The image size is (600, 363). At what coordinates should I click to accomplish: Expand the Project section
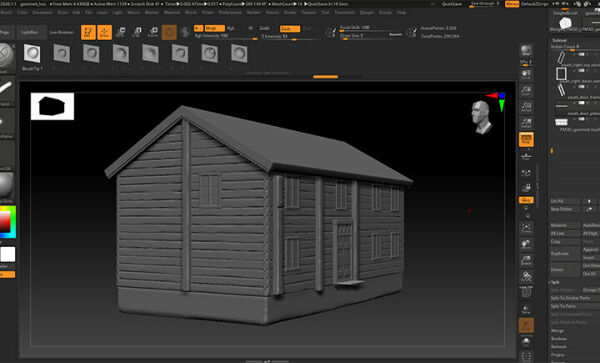pyautogui.click(x=558, y=355)
